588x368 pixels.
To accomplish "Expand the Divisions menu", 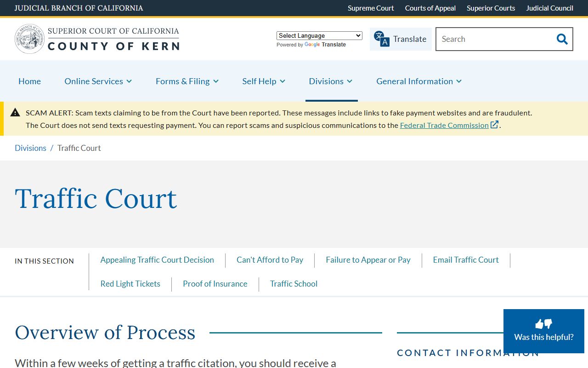I will [x=331, y=81].
